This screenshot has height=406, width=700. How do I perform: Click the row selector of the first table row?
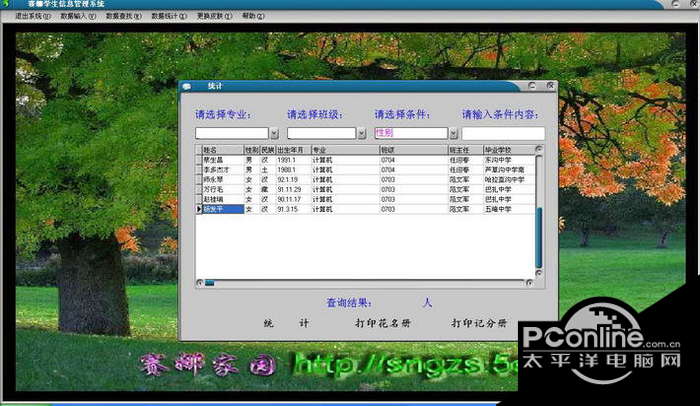tap(199, 160)
